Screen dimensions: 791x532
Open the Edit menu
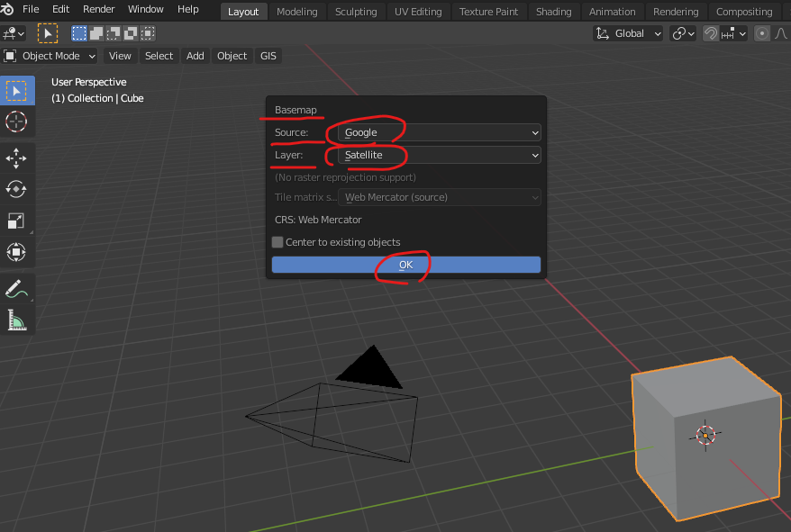pos(61,9)
